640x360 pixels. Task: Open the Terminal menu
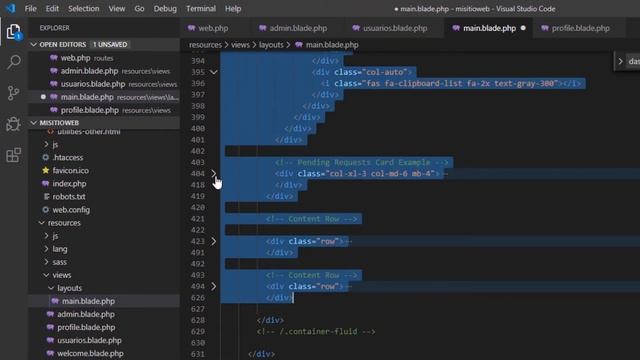201,9
